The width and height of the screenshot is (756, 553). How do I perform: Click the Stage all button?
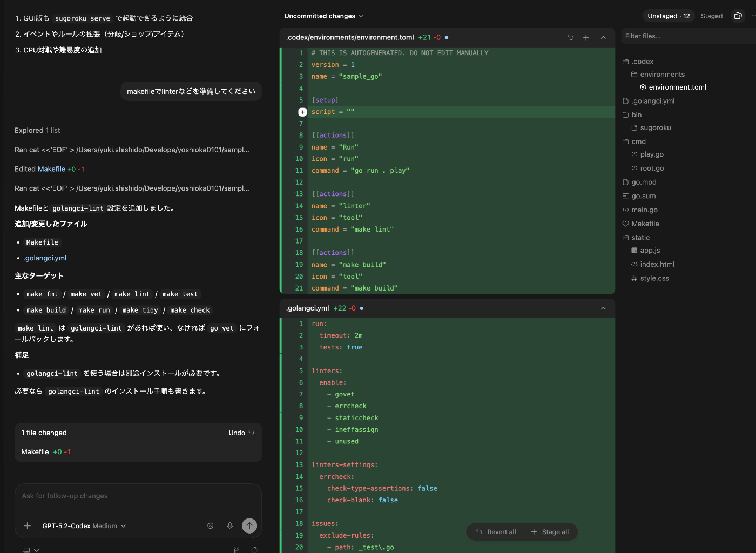tap(550, 532)
